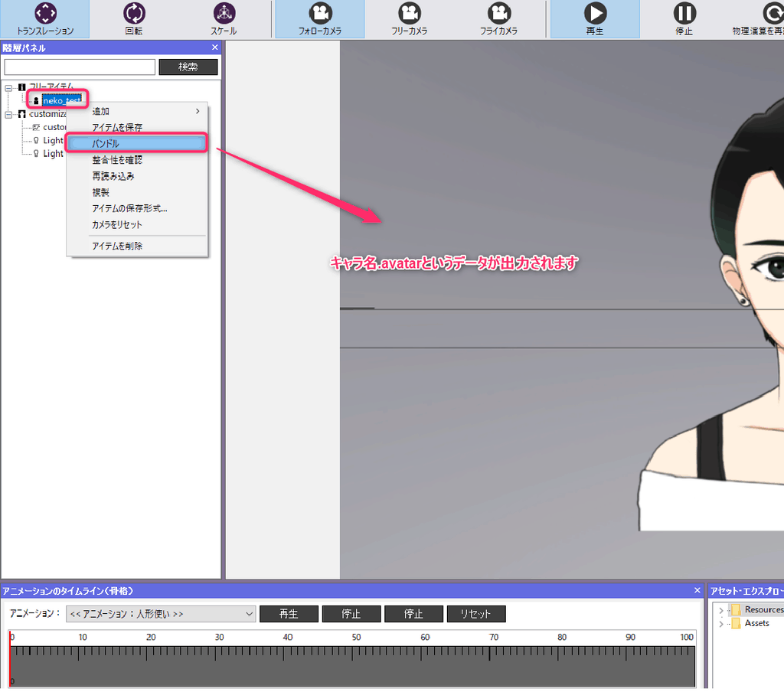The width and height of the screenshot is (784, 692).
Task: Select the トランスレーション move tool
Action: click(x=45, y=19)
